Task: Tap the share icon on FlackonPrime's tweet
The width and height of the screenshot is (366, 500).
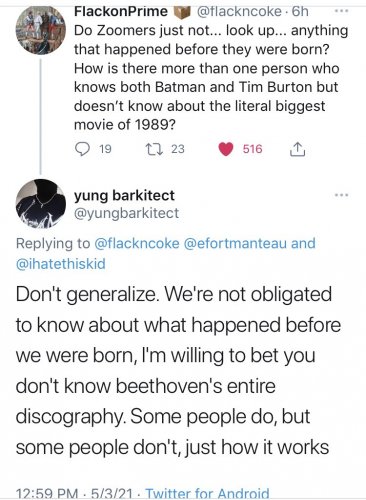Action: click(297, 149)
